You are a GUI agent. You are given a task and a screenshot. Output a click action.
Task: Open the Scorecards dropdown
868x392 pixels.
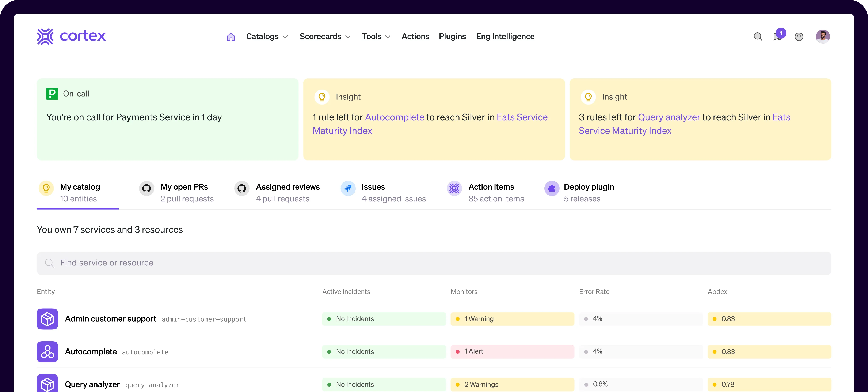click(325, 36)
